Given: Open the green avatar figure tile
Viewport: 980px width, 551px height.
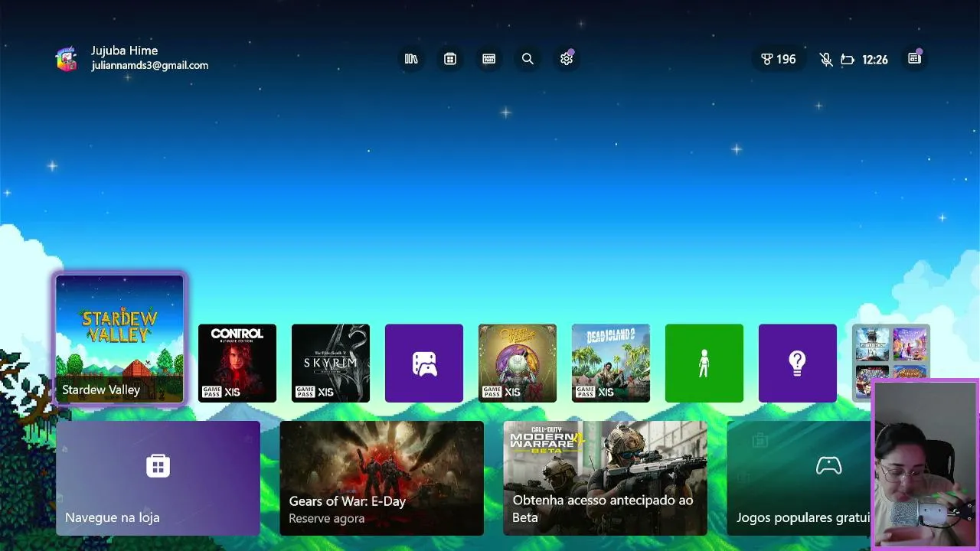Looking at the screenshot, I should tap(704, 364).
